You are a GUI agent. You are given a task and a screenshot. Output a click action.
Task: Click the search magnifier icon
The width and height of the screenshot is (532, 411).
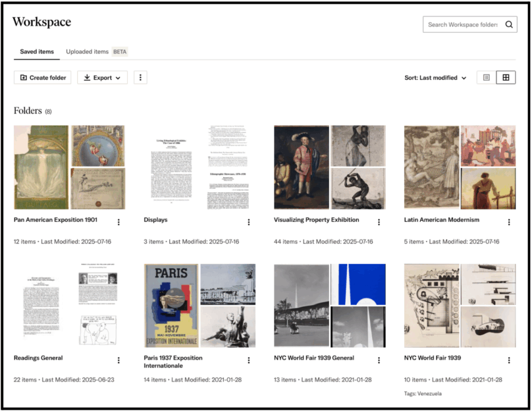click(509, 25)
